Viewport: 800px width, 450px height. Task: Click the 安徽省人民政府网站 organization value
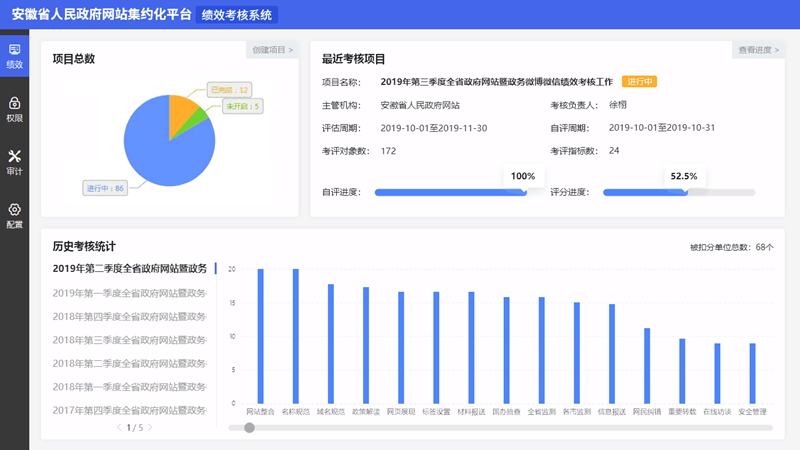420,105
